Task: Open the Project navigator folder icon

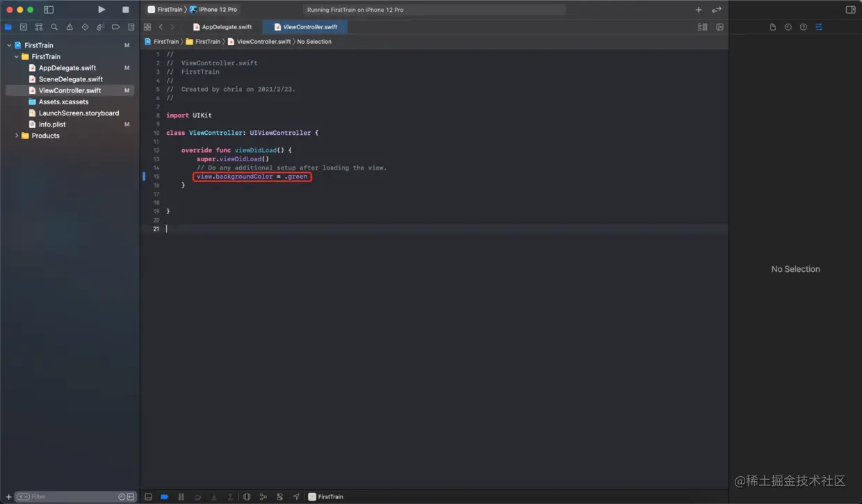Action: pos(8,27)
